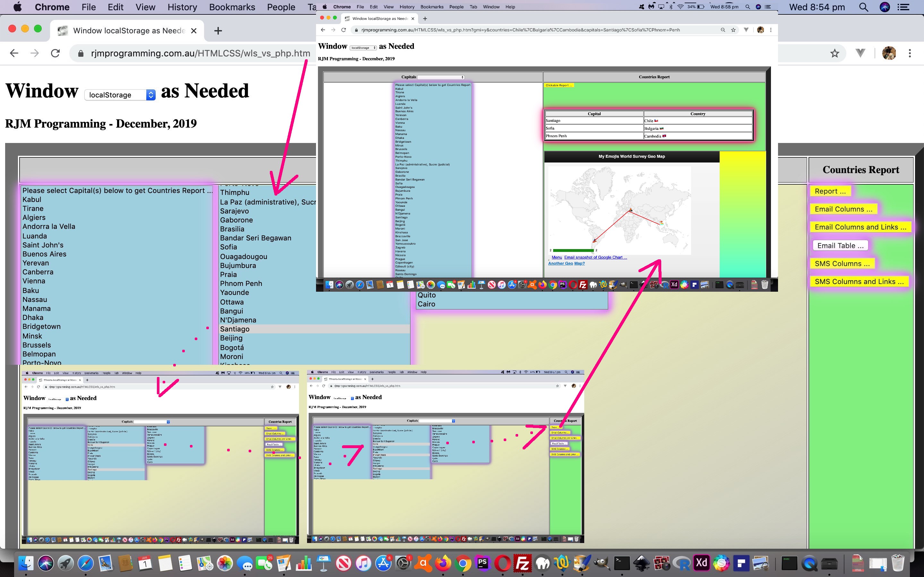Expand the Capitals list selector dropdown
The image size is (924, 577).
tap(462, 76)
